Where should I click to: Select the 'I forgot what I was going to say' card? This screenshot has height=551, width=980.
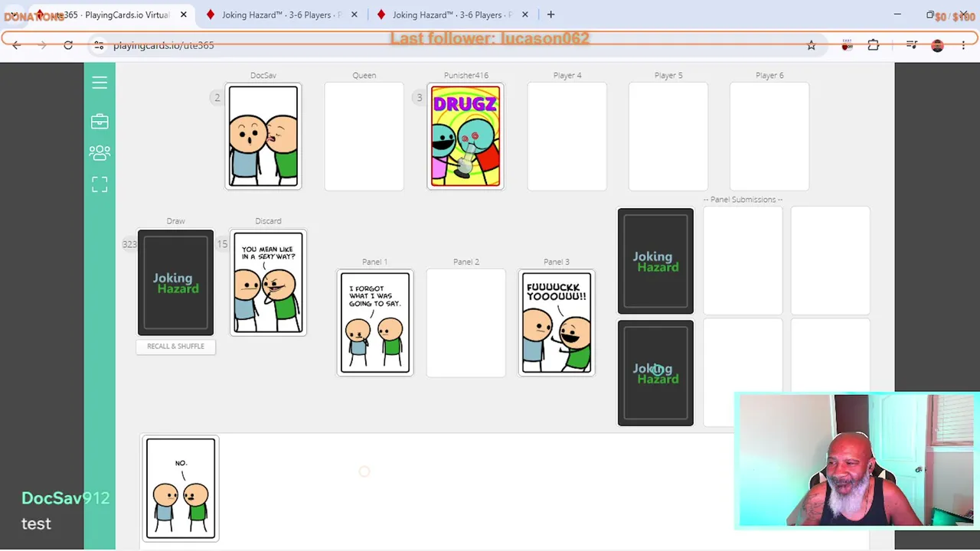[x=375, y=323]
